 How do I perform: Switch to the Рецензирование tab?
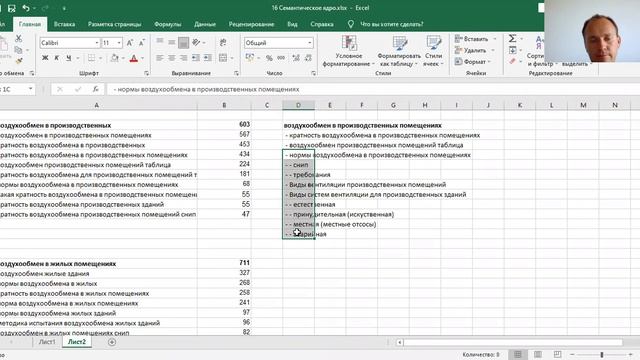pos(251,24)
